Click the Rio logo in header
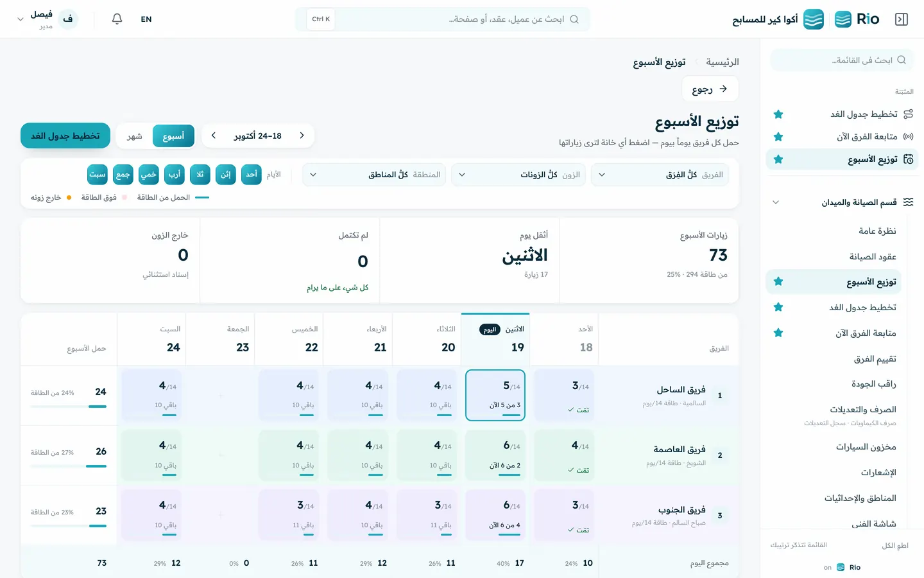 click(x=857, y=19)
